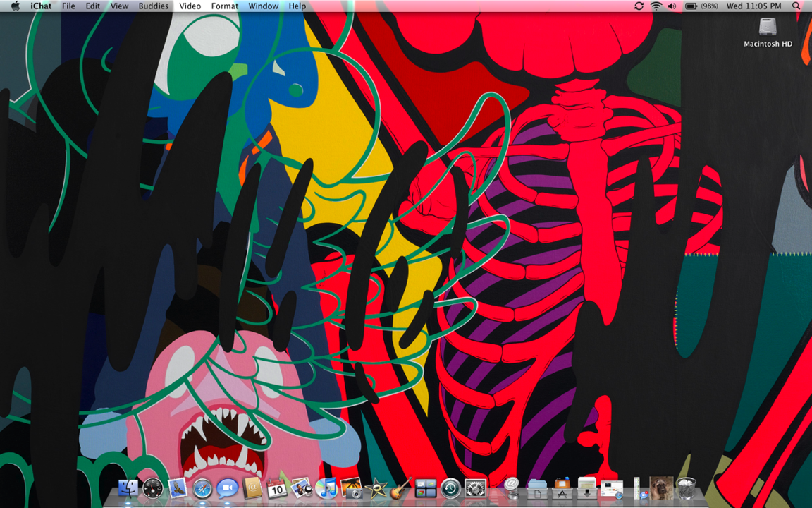812x508 pixels.
Task: Open the Video menu
Action: tap(190, 6)
